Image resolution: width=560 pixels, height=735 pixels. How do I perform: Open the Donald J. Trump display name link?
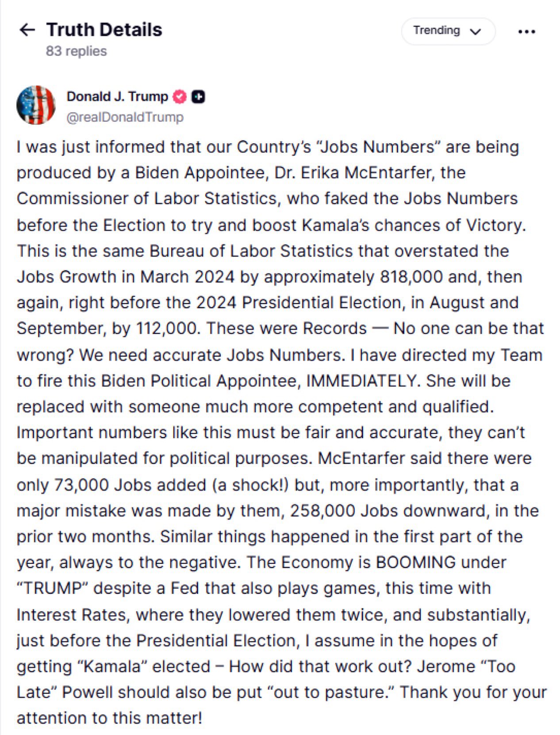[x=117, y=96]
